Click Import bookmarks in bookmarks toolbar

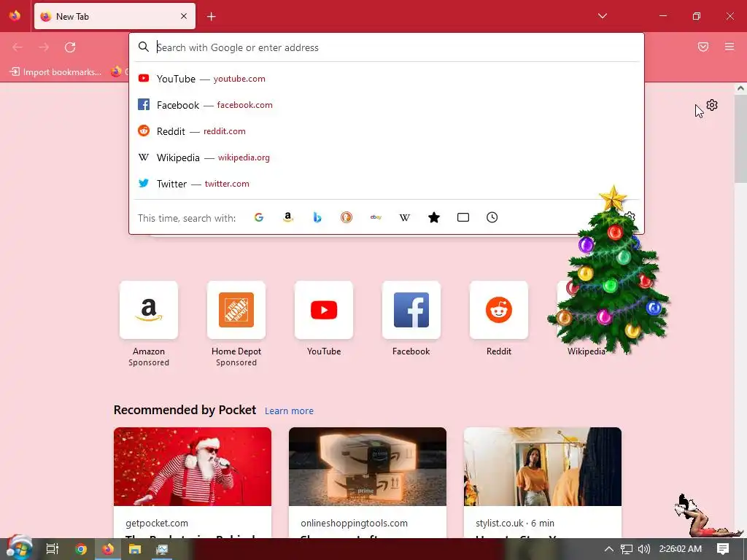(55, 72)
